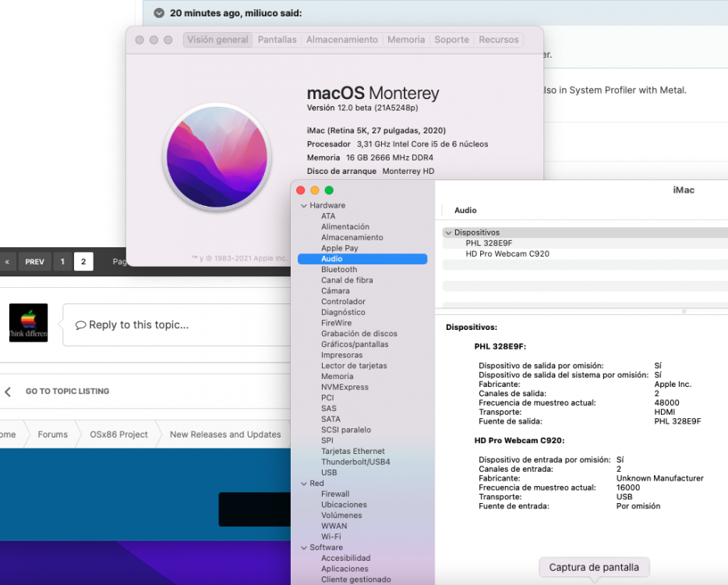This screenshot has height=585, width=728.
Task: Click the Captura de pantalla tooltip
Action: [594, 567]
